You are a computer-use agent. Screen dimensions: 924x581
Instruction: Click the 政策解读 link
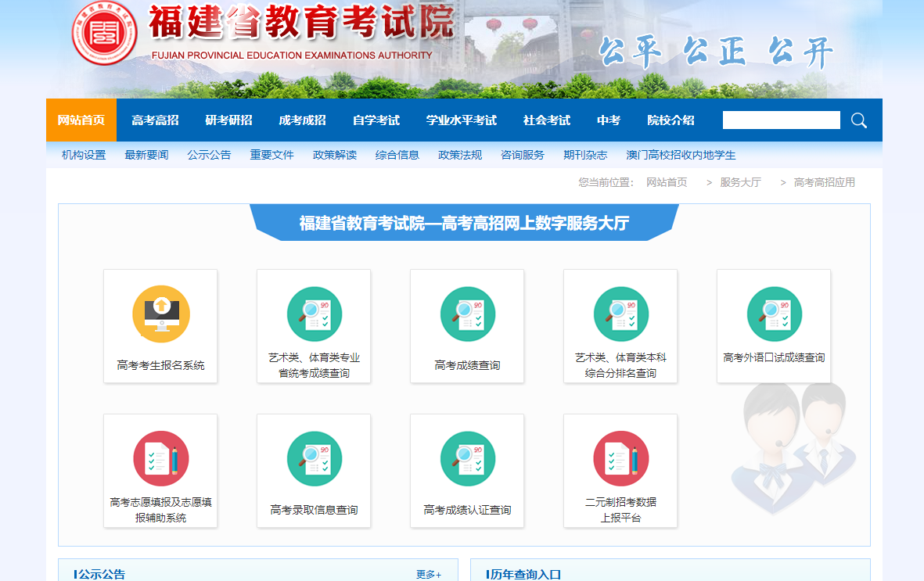tap(335, 155)
